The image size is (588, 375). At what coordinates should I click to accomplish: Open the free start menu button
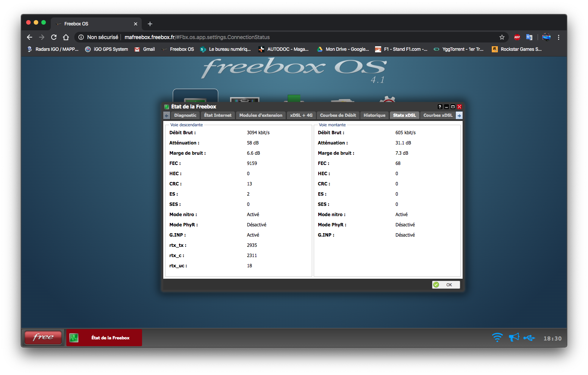click(43, 337)
